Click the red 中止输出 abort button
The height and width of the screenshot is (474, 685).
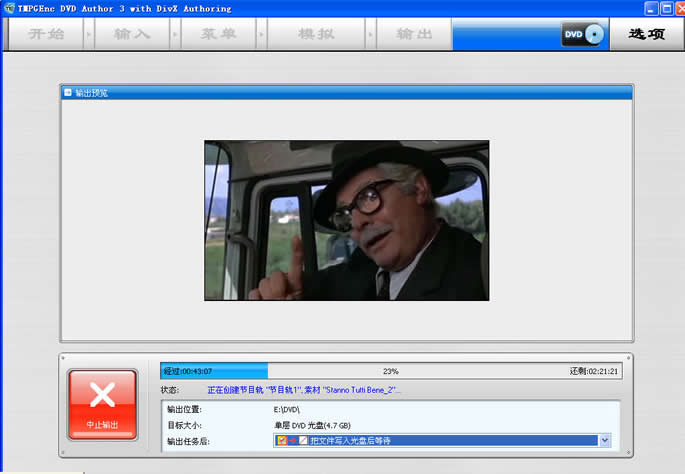[103, 405]
